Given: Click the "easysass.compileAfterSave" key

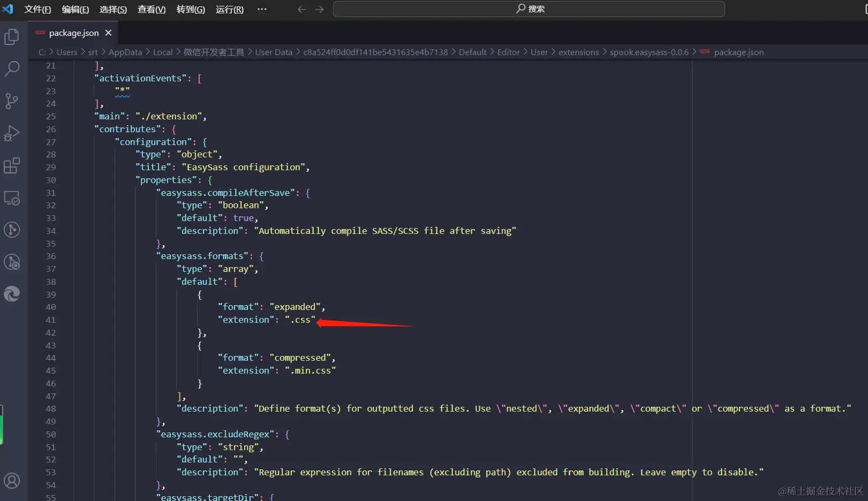Looking at the screenshot, I should tap(225, 193).
